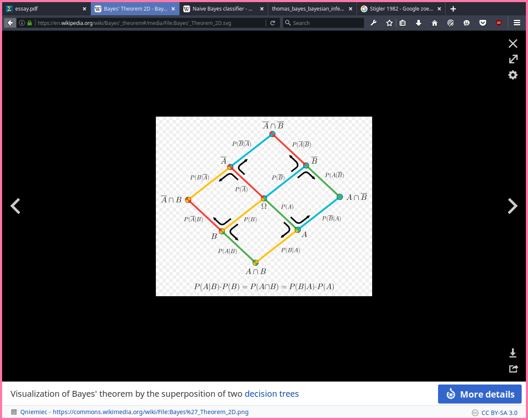Image resolution: width=528 pixels, height=420 pixels.
Task: Click the uBlock Origin shield icon
Action: pos(498,23)
